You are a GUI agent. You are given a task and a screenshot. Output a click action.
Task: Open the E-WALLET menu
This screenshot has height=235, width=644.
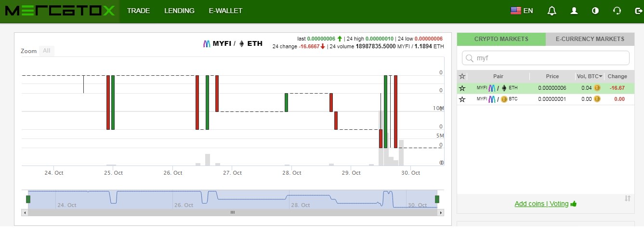(225, 11)
